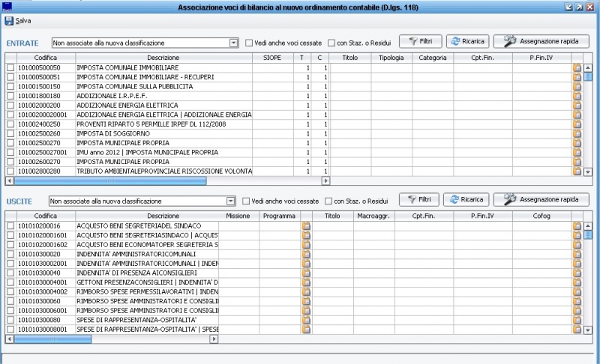The image size is (600, 364).
Task: Click Ricarica in the Uscite section
Action: pos(466,200)
